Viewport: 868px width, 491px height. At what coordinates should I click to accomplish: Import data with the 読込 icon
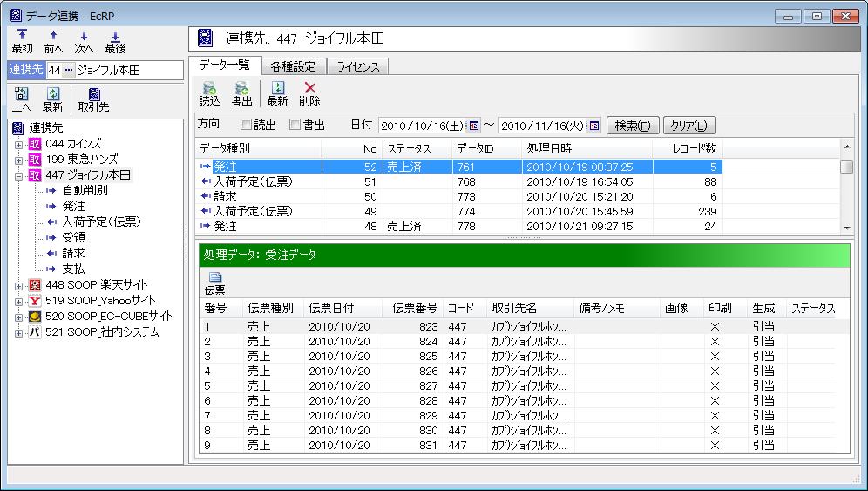[x=209, y=93]
